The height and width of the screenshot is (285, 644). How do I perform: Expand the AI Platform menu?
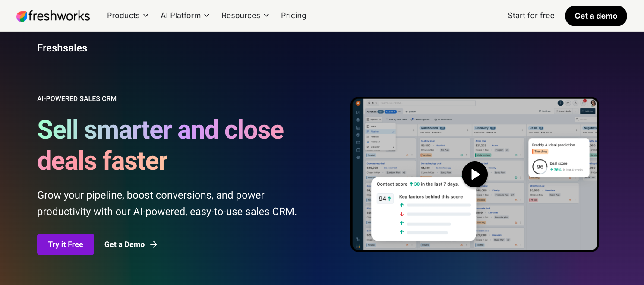pos(185,16)
